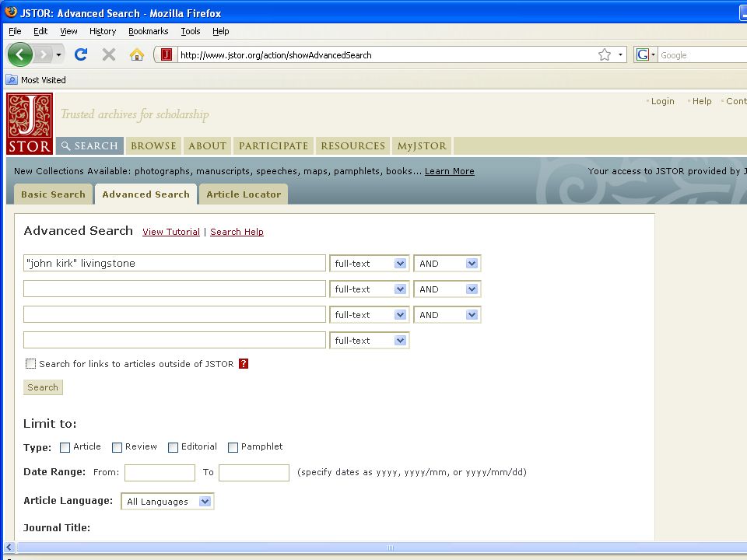This screenshot has height=560, width=747.
Task: Switch to the Basic Search tab
Action: point(54,194)
